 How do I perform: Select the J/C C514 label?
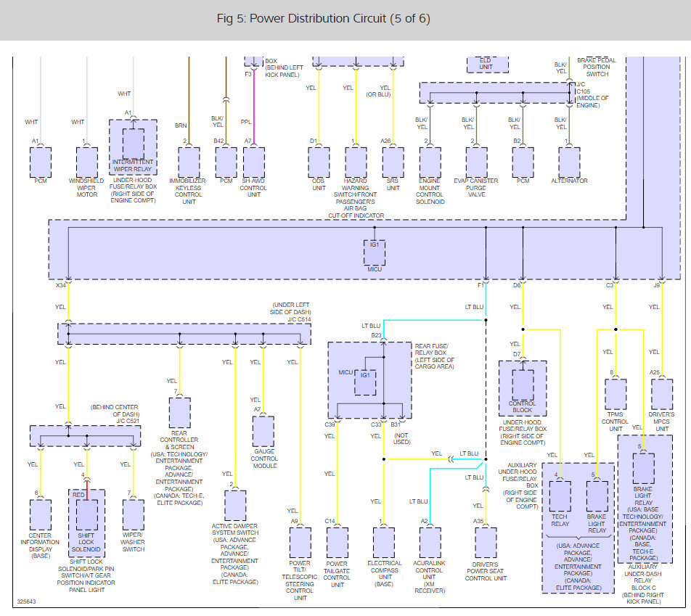click(x=299, y=319)
